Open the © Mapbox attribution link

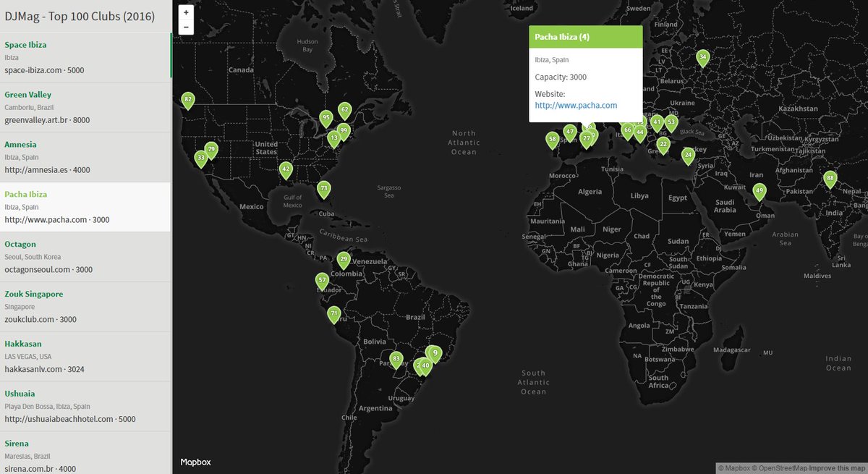click(x=733, y=468)
